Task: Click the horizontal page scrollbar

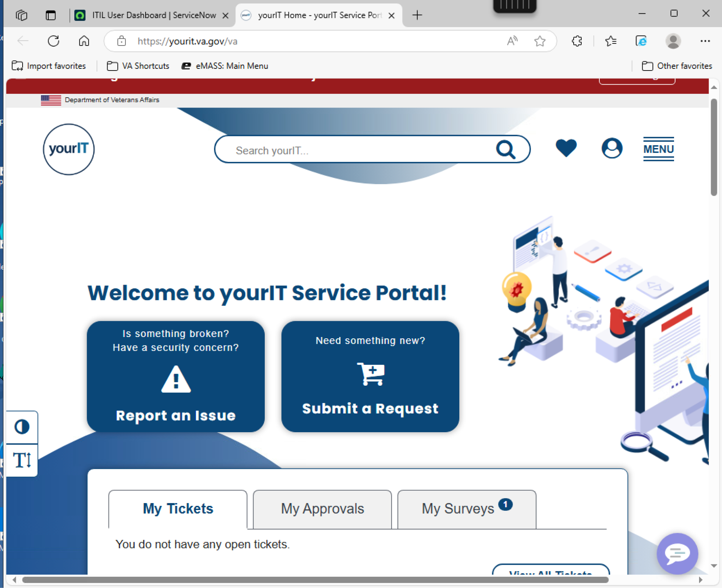Action: [x=315, y=580]
